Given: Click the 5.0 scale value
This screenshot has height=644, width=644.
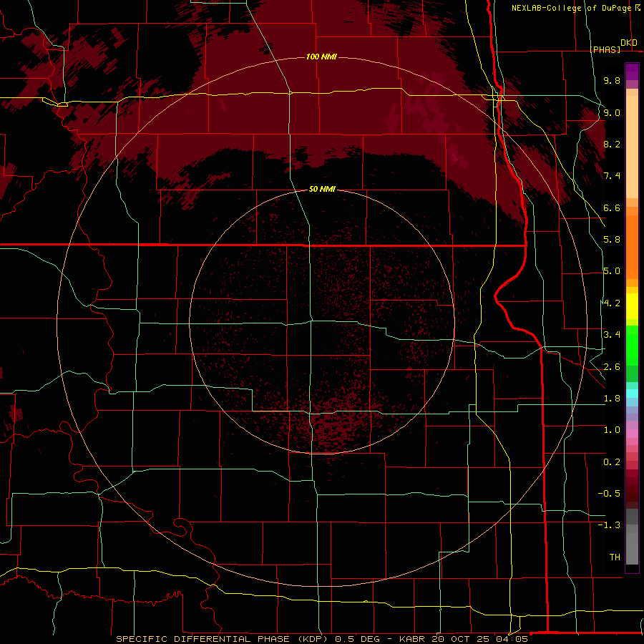Looking at the screenshot, I should pyautogui.click(x=612, y=271).
